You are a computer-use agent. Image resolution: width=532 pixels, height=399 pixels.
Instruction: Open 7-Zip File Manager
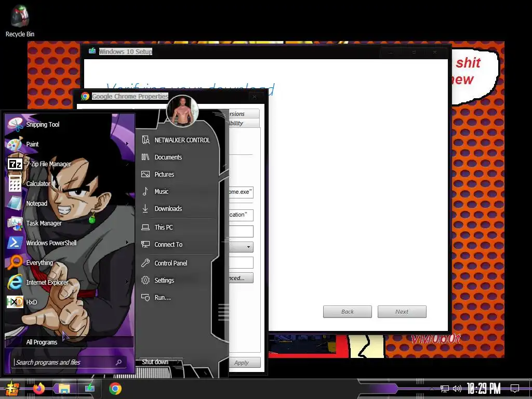70,164
